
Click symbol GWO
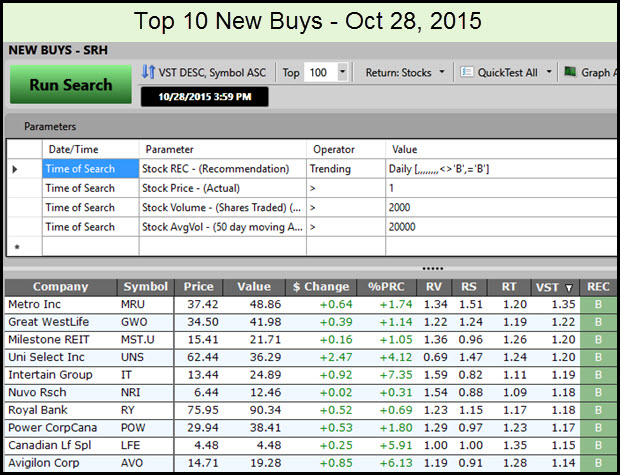[x=134, y=322]
